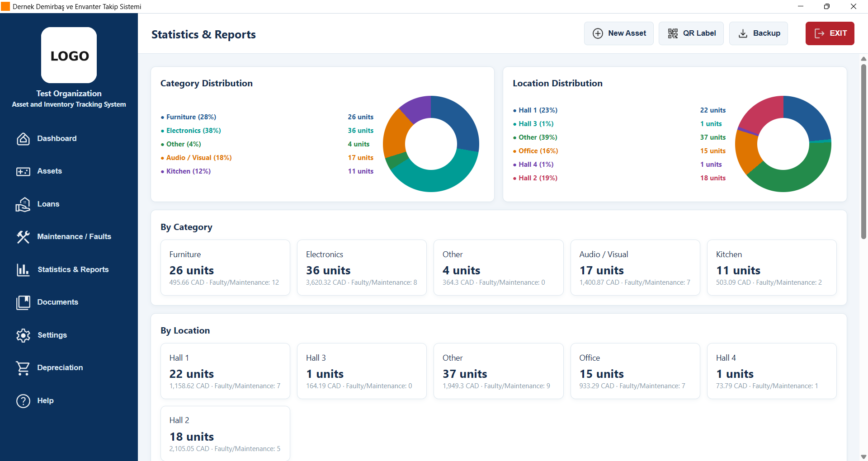This screenshot has width=868, height=461.
Task: Click the Help question mark icon
Action: tap(23, 401)
